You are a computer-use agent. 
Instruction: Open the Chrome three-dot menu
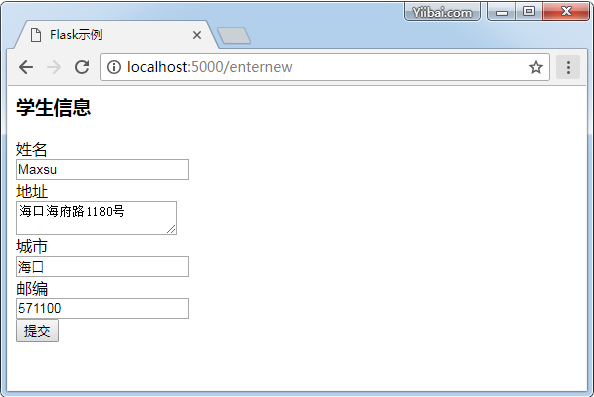coord(568,67)
